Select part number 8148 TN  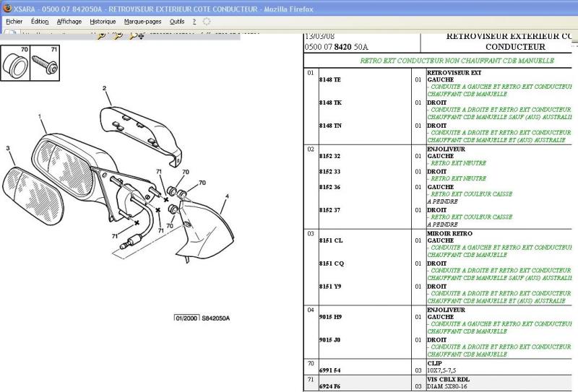tap(330, 126)
